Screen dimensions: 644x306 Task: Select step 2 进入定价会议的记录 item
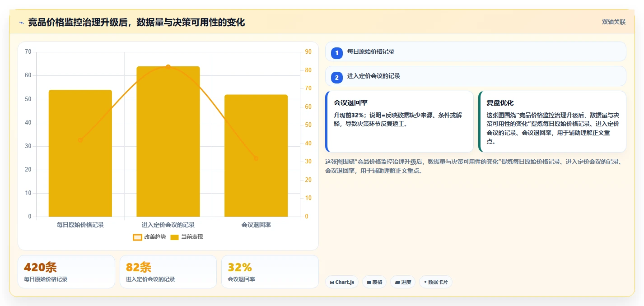[476, 76]
